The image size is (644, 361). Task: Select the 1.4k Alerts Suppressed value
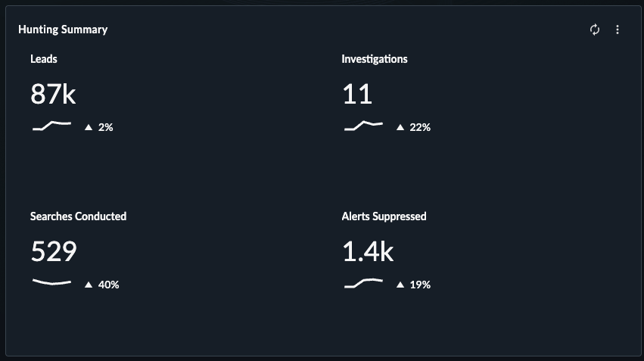[368, 251]
